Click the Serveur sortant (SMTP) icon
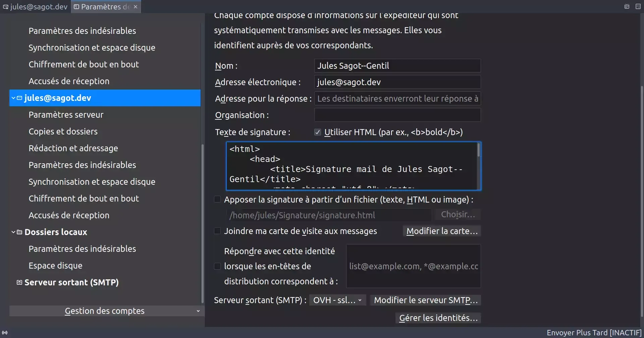This screenshot has height=338, width=644. pos(19,282)
